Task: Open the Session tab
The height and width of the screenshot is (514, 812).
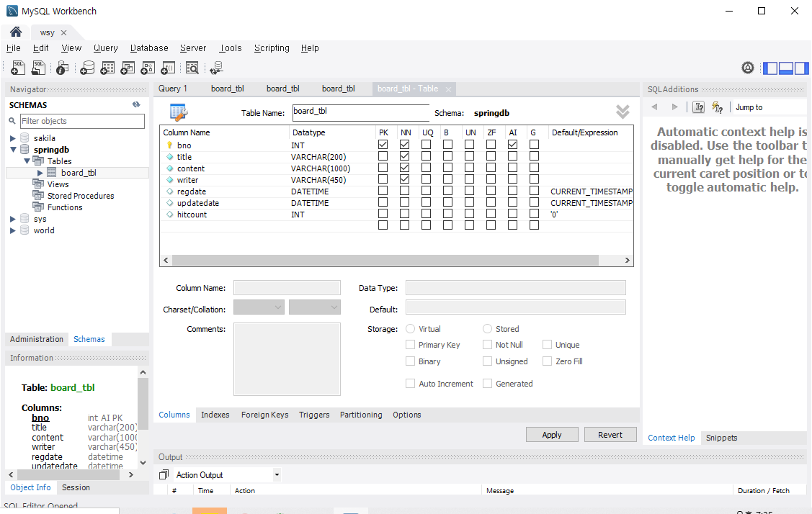Action: 76,487
